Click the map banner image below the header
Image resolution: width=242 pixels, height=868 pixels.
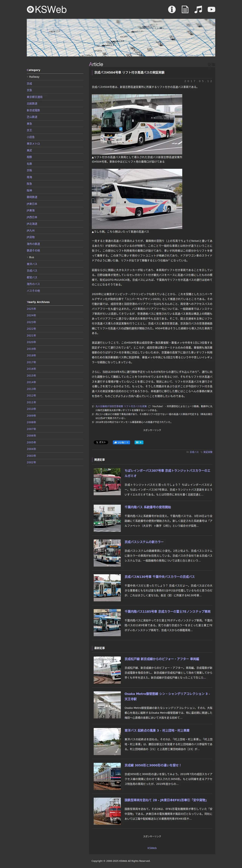click(121, 37)
